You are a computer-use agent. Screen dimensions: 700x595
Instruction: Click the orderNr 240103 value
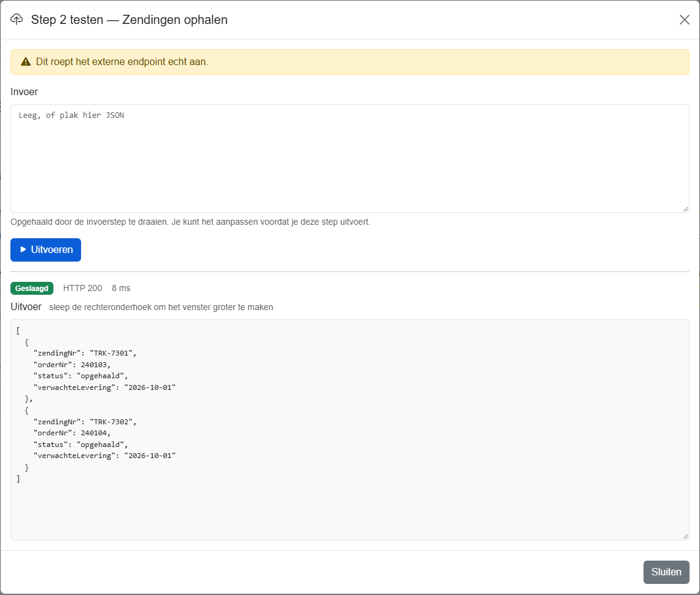point(94,365)
